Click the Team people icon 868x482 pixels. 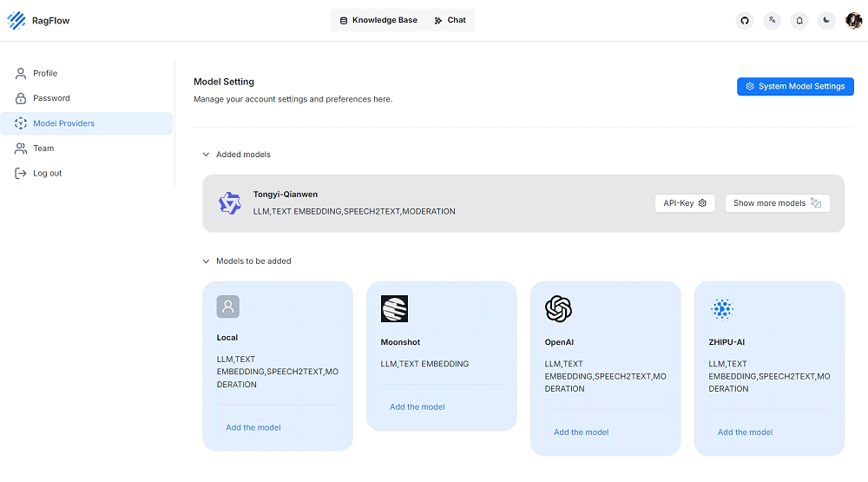click(21, 148)
